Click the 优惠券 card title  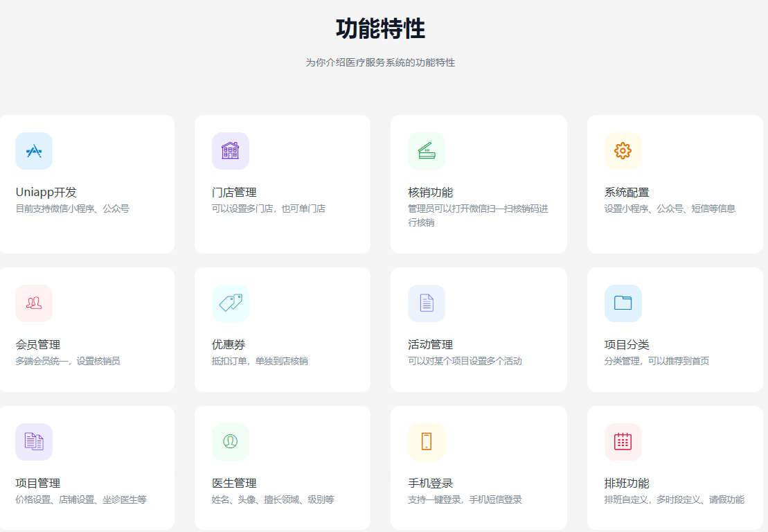tap(229, 345)
